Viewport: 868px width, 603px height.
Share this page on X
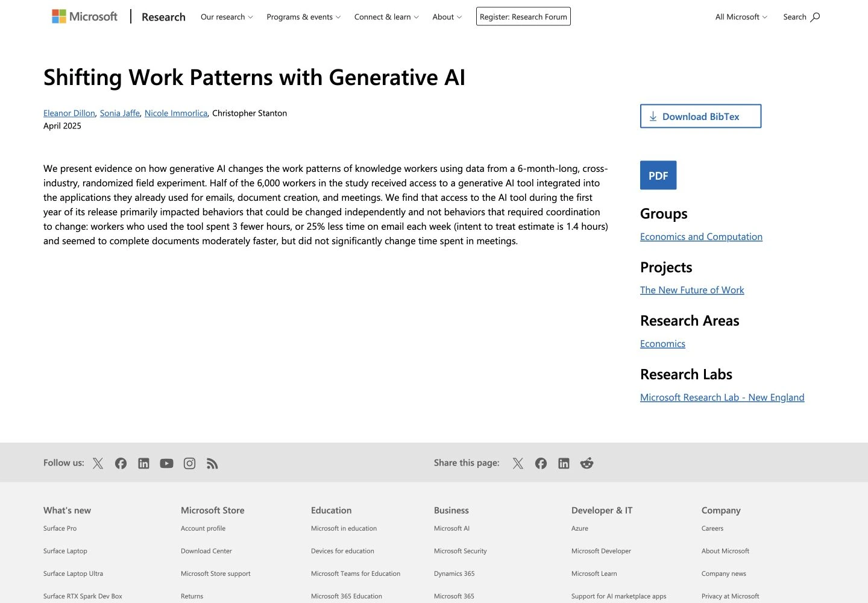tap(518, 463)
